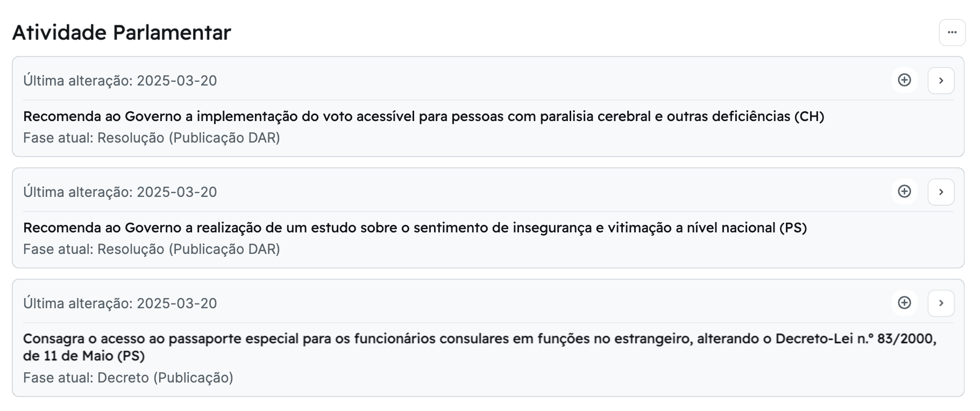Click the (PS) tag in the insecurity study title
This screenshot has width=980, height=411.
[x=793, y=228]
